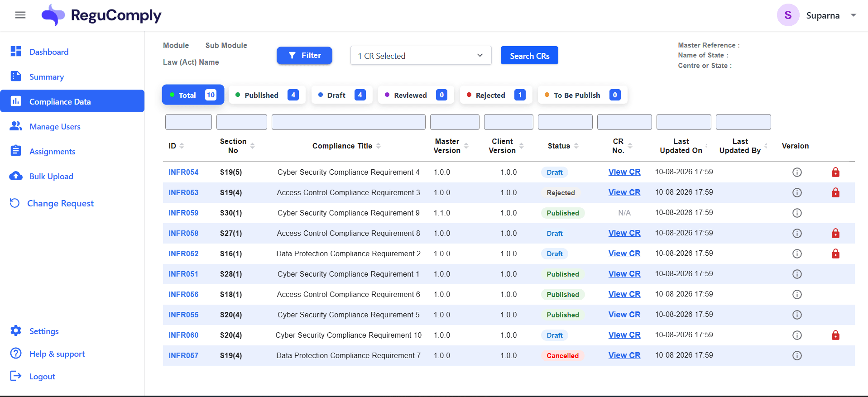
Task: Open the '1 CR Selected' dropdown
Action: [x=421, y=56]
